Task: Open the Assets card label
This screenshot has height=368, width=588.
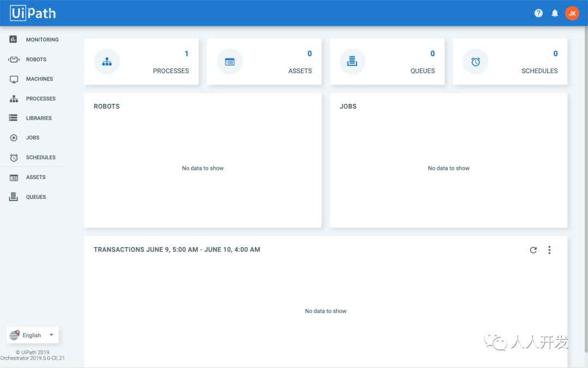Action: pos(300,71)
